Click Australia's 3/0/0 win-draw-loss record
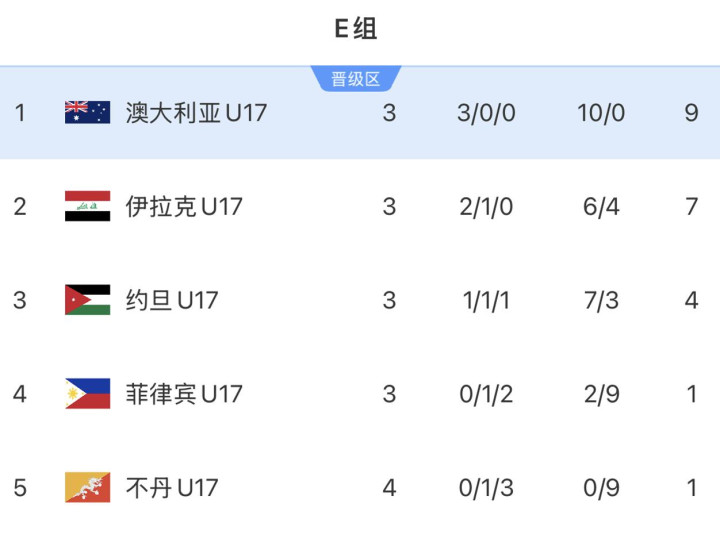The image size is (720, 538). [x=486, y=112]
